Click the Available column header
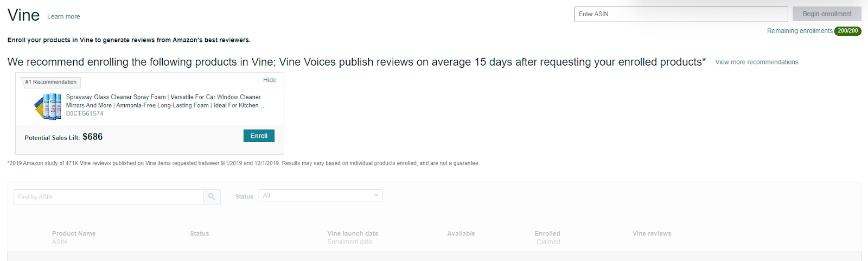The width and height of the screenshot is (868, 261). click(x=461, y=234)
